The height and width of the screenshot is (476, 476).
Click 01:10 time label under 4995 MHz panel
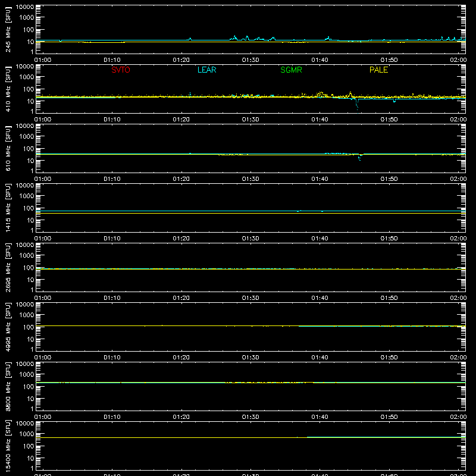[x=112, y=358]
